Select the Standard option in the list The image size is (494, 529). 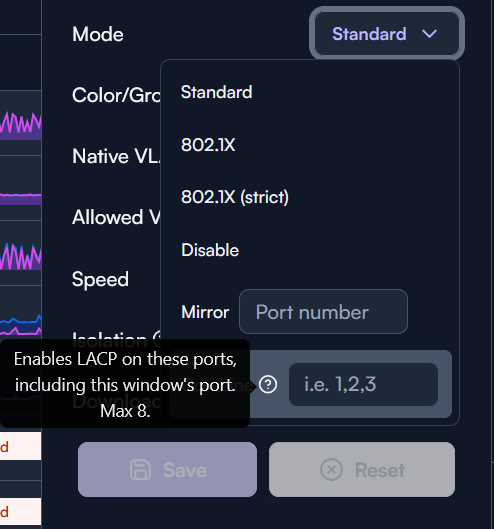(x=310, y=92)
